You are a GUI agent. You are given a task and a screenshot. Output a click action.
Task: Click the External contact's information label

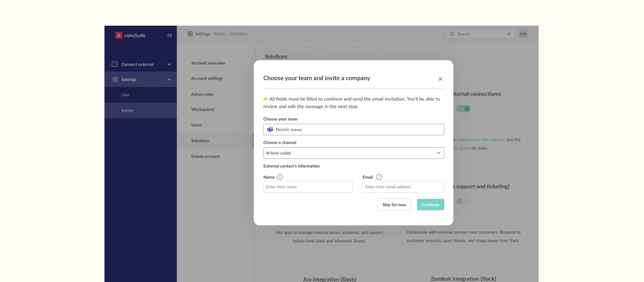point(291,166)
